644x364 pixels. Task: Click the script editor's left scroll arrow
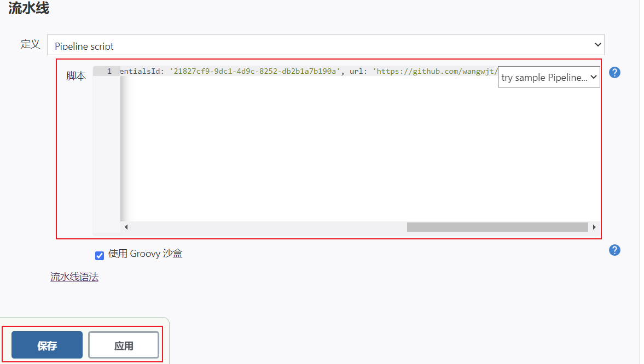pyautogui.click(x=126, y=227)
